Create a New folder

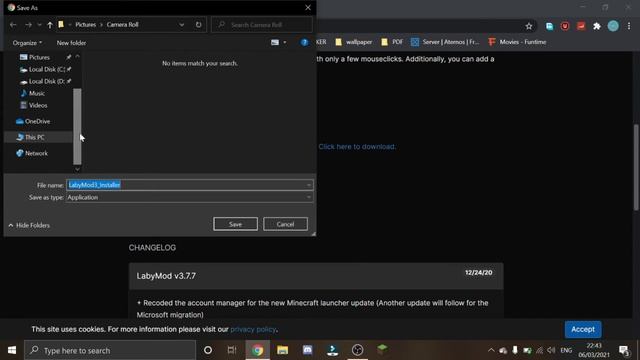(x=71, y=43)
